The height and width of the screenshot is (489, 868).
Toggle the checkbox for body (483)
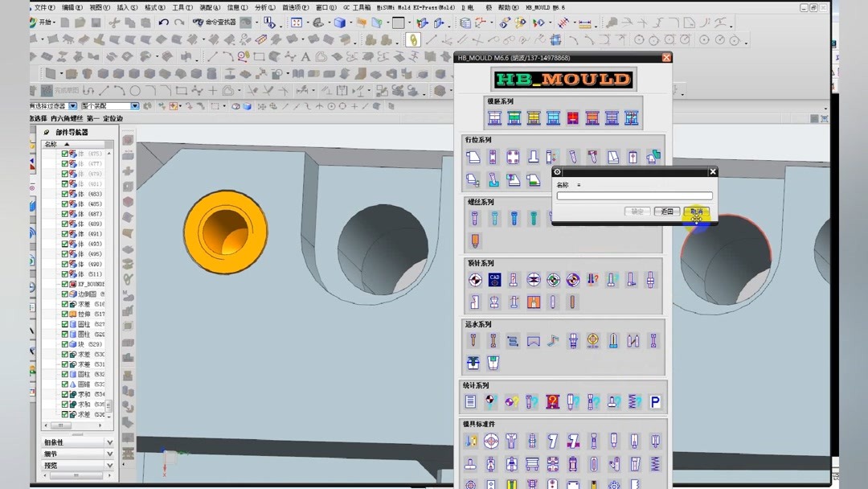coord(65,194)
